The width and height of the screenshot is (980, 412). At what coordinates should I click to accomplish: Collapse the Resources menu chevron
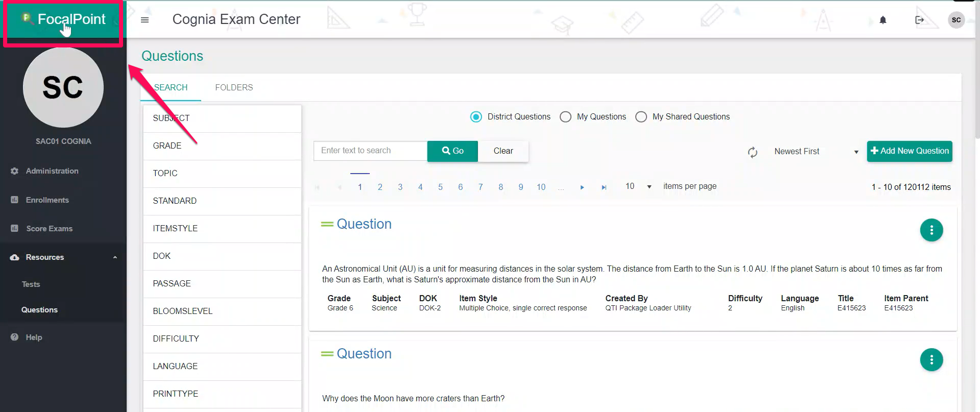[115, 257]
